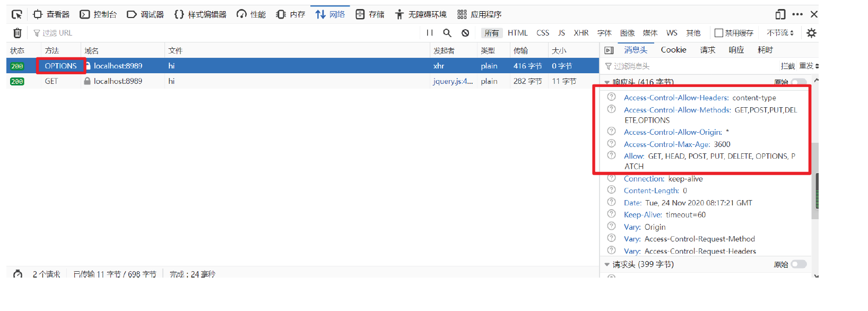Filter requests by 字体

coord(604,33)
